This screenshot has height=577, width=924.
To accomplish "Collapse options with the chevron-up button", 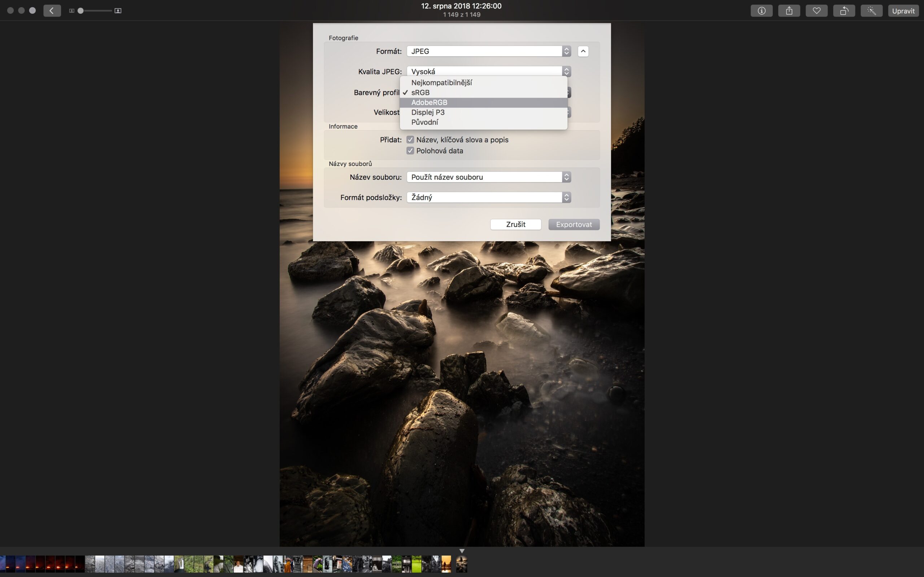I will 583,51.
